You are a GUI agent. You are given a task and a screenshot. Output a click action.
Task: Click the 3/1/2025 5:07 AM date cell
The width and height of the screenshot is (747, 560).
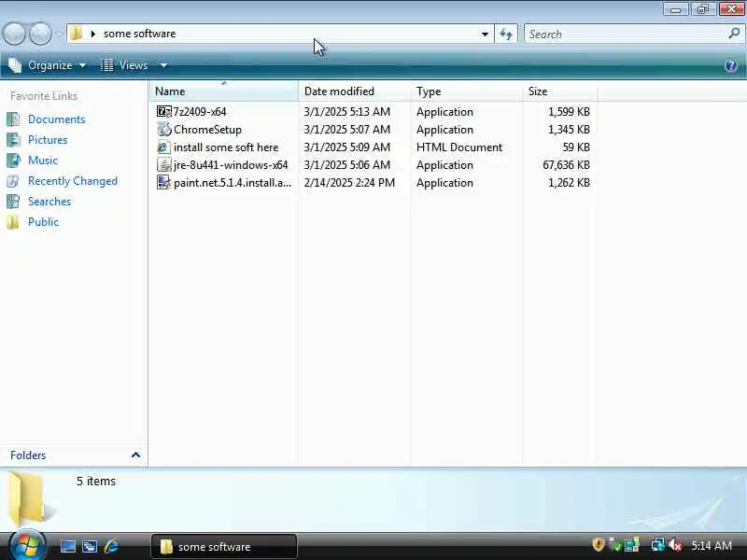347,130
